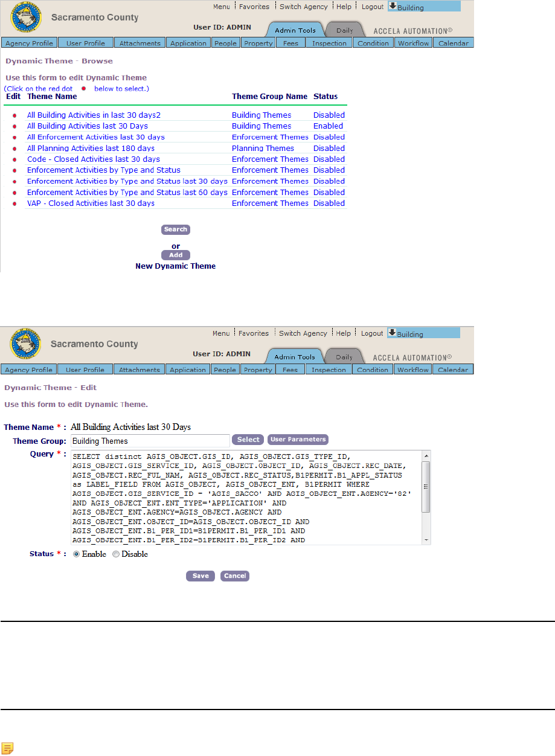Click red dot beside Enforcement Activities by Type and Status
The height and width of the screenshot is (756, 555).
[14, 170]
